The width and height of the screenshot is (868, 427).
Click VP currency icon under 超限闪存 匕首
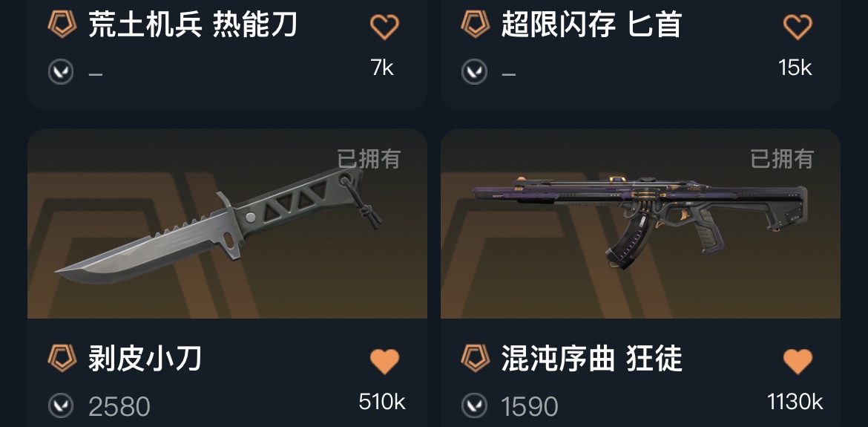[x=474, y=71]
